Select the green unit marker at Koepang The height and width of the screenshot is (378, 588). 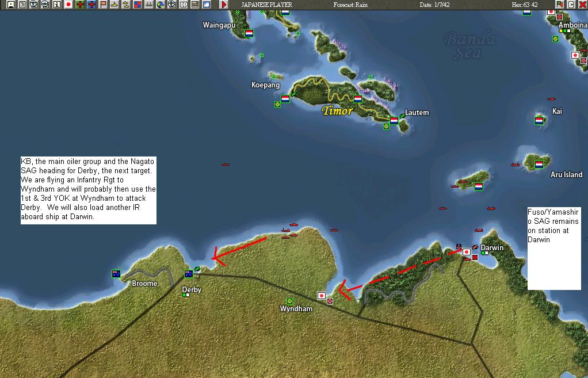pos(277,105)
